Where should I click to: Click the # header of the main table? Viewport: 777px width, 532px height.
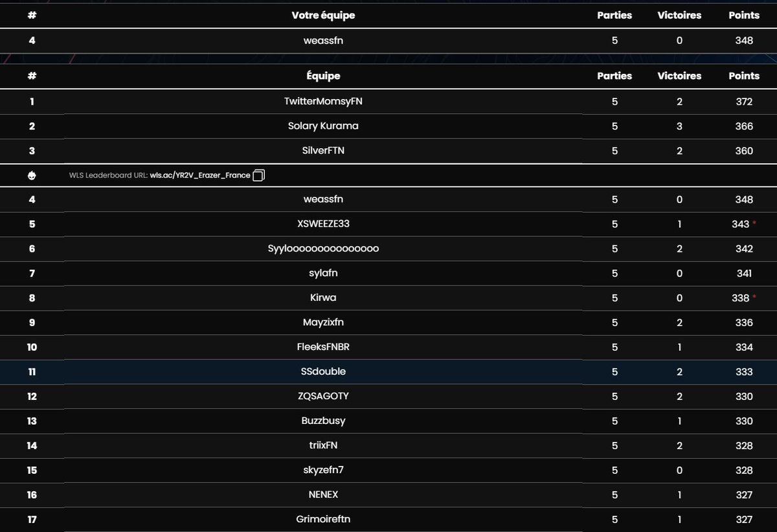[x=32, y=76]
